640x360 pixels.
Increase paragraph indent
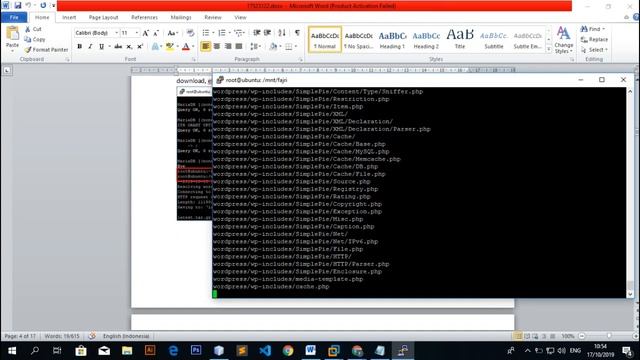(x=267, y=33)
